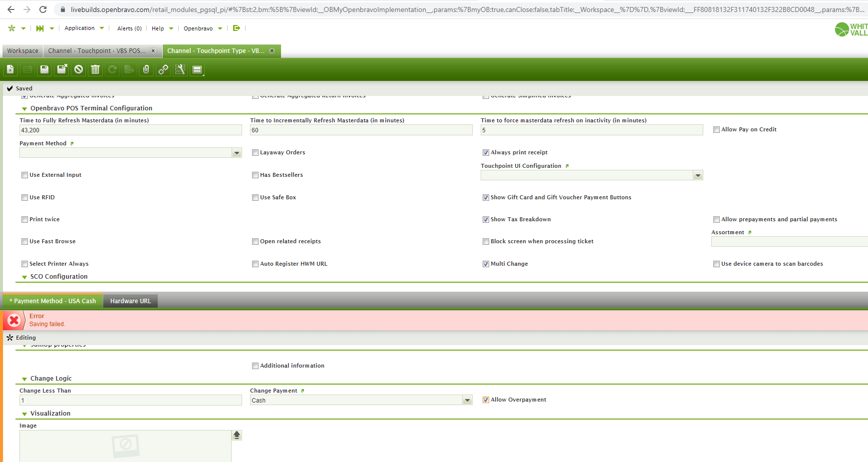Follow the Payment Method link-out arrow
Image resolution: width=868 pixels, height=462 pixels.
pos(72,143)
